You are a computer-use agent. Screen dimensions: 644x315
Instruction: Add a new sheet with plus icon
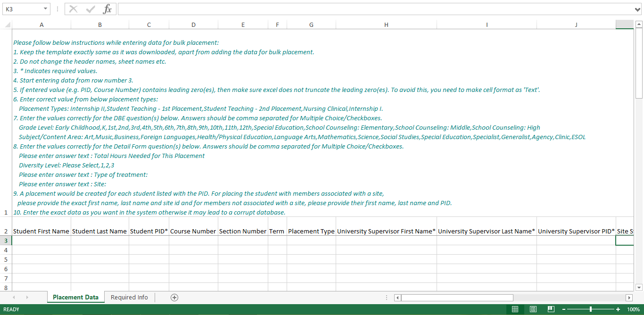coord(174,297)
